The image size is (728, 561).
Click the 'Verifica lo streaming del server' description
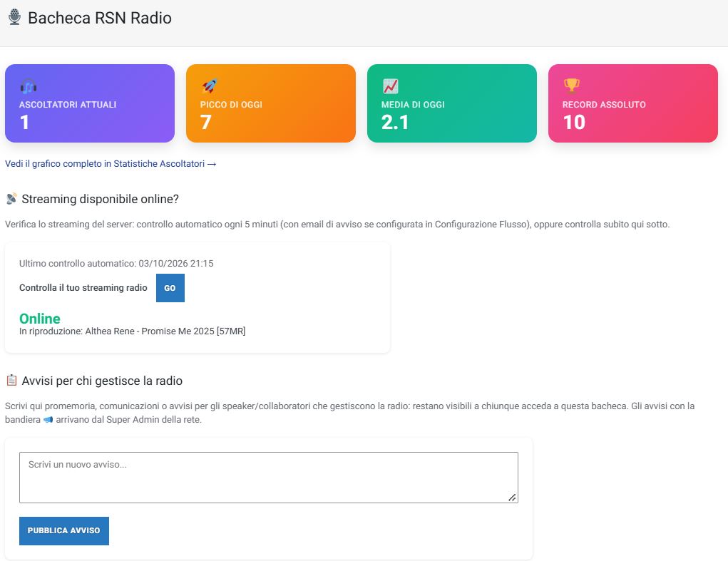337,225
